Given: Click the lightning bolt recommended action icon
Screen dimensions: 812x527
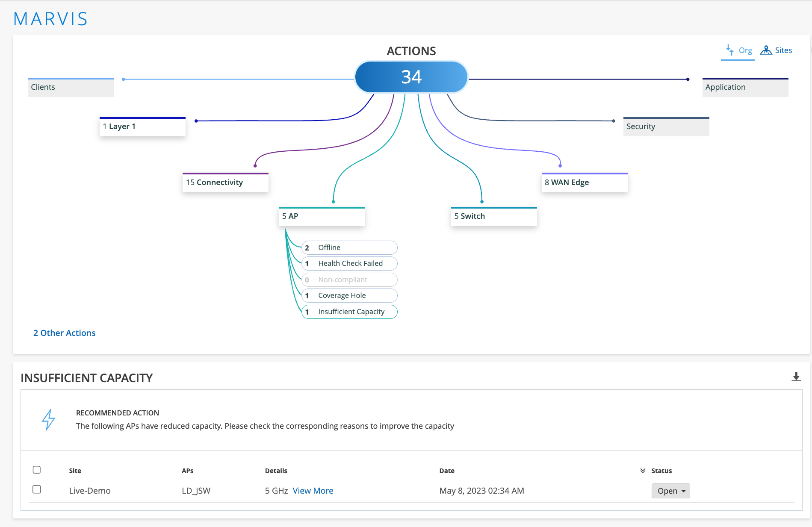Looking at the screenshot, I should click(x=48, y=419).
